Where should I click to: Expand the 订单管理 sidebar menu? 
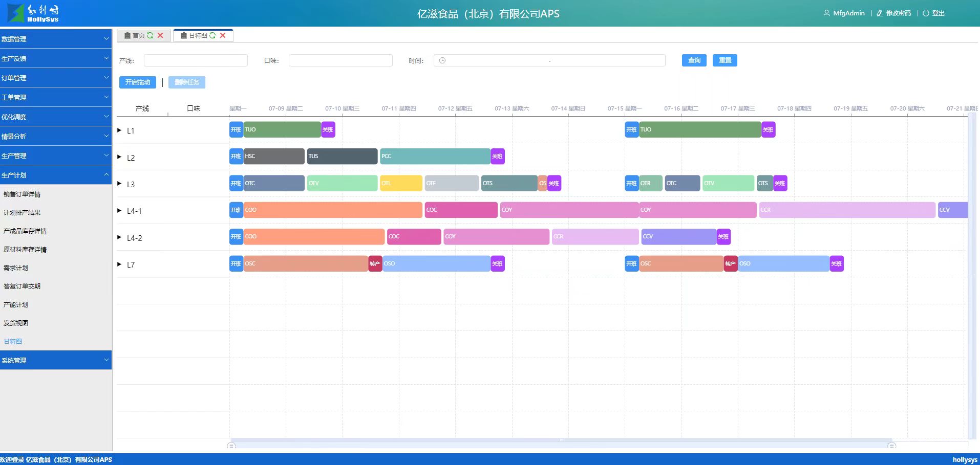tap(55, 78)
